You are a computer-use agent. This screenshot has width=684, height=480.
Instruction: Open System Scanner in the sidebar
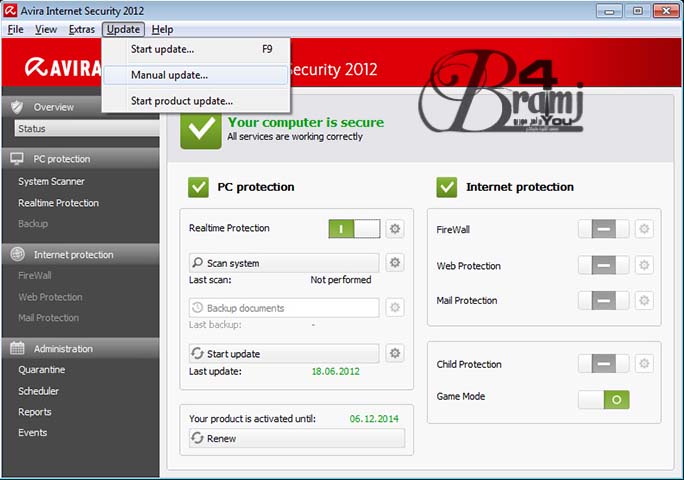coord(51,181)
